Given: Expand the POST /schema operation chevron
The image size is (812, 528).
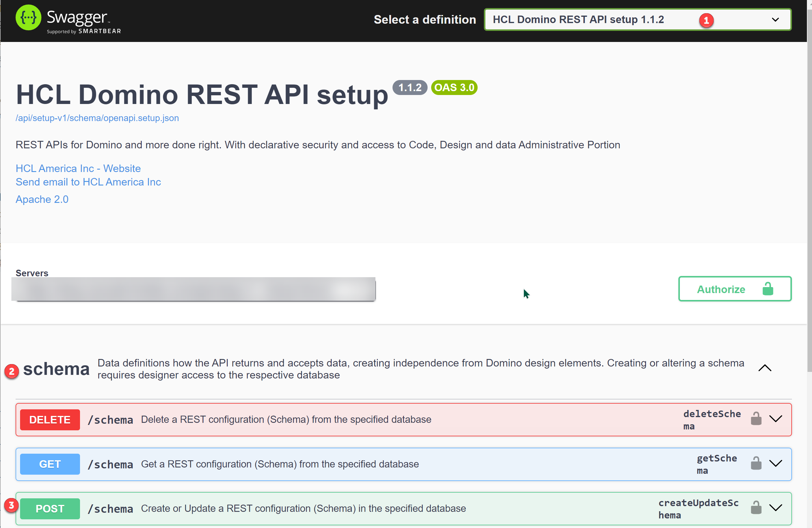Looking at the screenshot, I should 776,508.
